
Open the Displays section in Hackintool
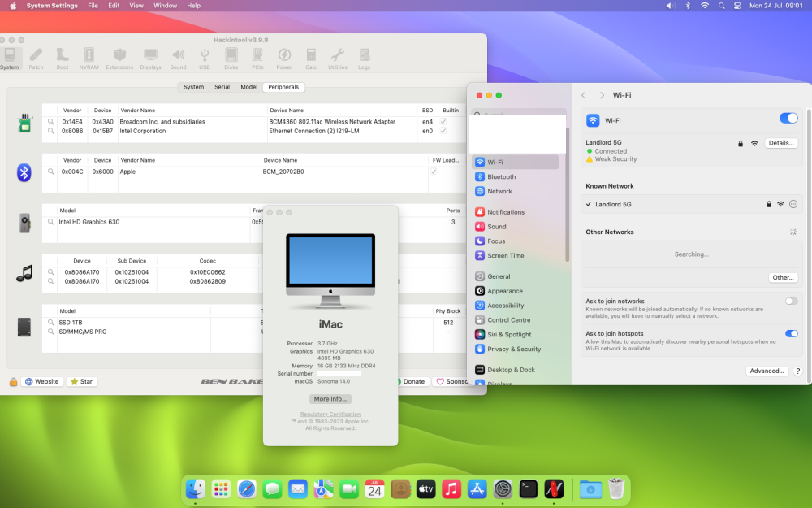tap(151, 59)
